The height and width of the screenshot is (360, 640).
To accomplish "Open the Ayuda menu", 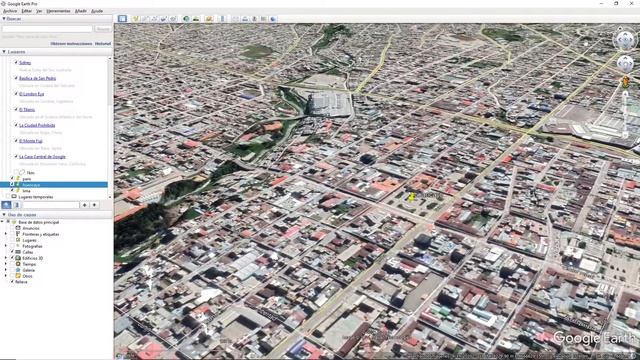I will (x=97, y=11).
